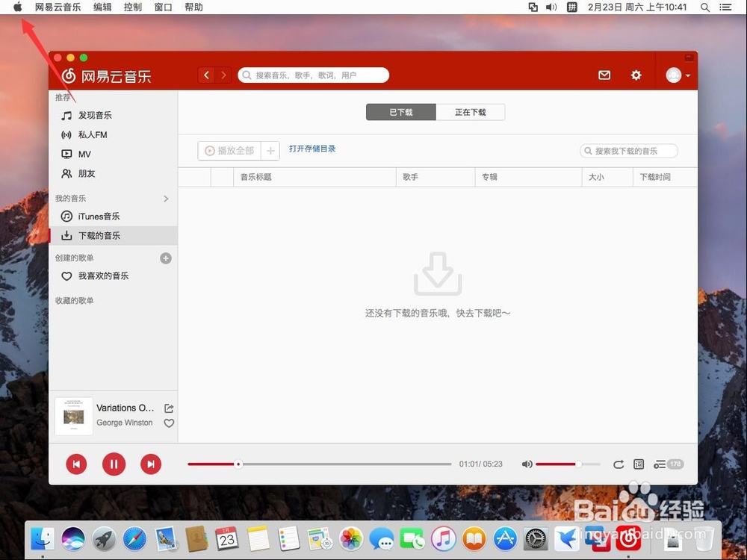Toggle mini player mode icon at top right

coord(689,57)
